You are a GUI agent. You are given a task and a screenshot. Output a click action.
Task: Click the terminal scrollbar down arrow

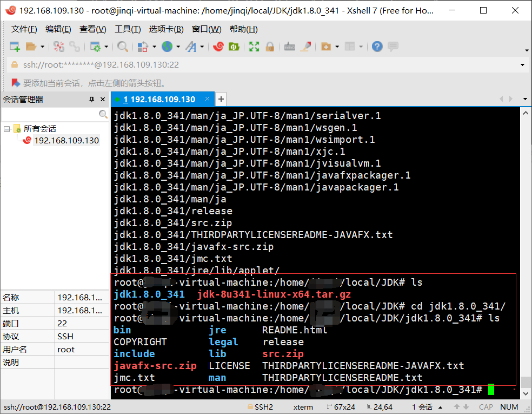click(x=526, y=393)
